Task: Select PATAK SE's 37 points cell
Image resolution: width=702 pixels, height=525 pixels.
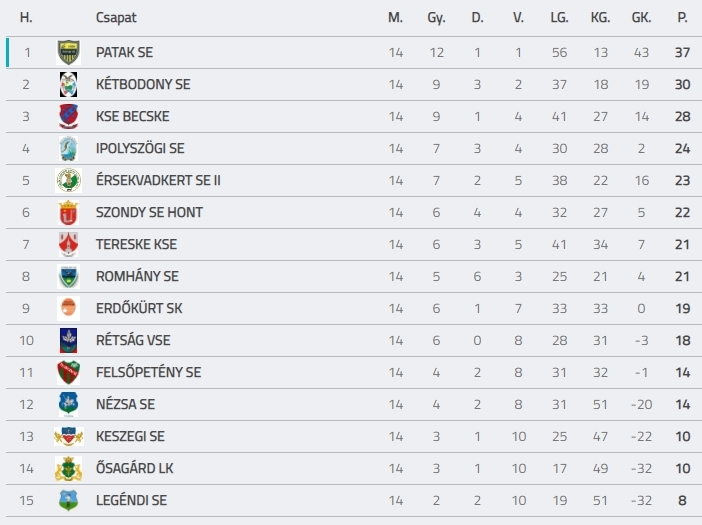Action: [682, 52]
